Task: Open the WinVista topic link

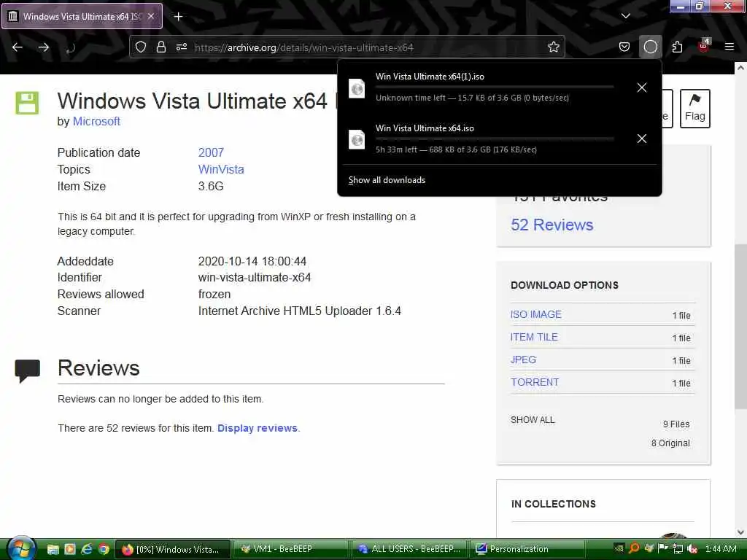Action: 221,169
